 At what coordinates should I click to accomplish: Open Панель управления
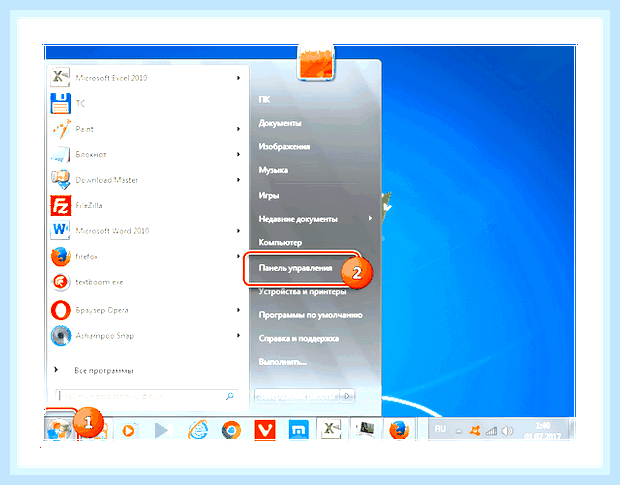tap(295, 268)
